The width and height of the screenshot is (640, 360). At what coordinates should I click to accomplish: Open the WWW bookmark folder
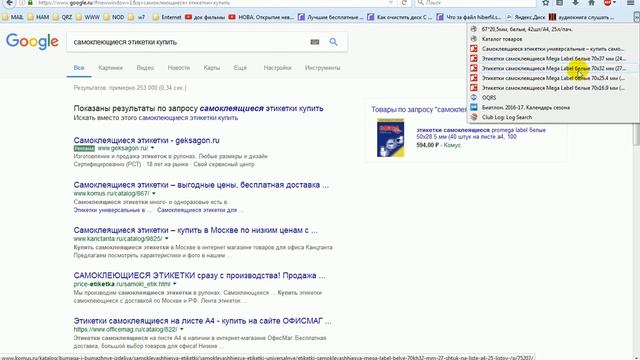click(88, 17)
